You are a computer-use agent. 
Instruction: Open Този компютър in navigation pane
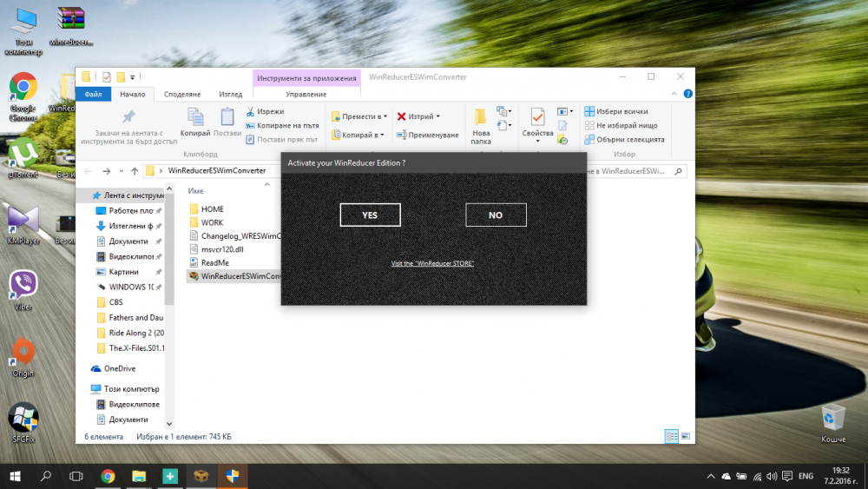[x=125, y=389]
